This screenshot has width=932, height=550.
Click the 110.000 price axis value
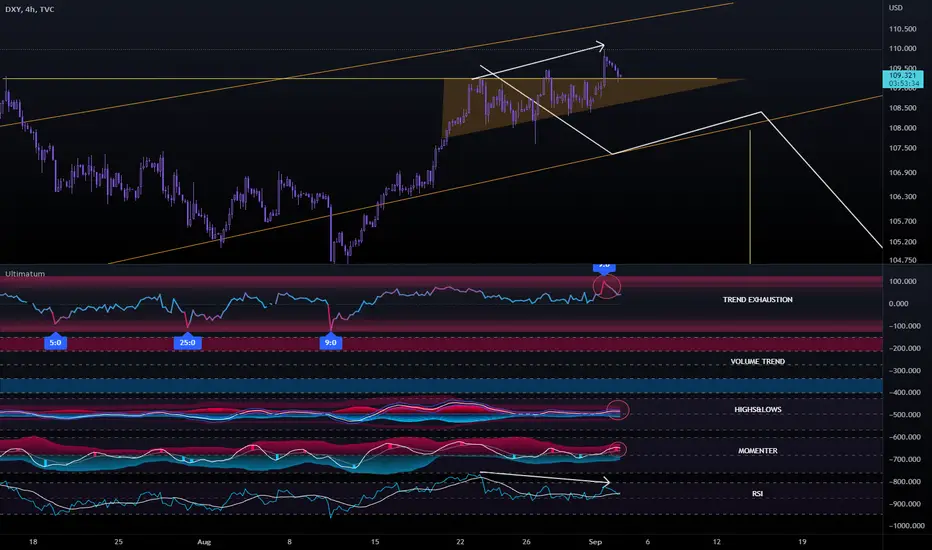[902, 49]
